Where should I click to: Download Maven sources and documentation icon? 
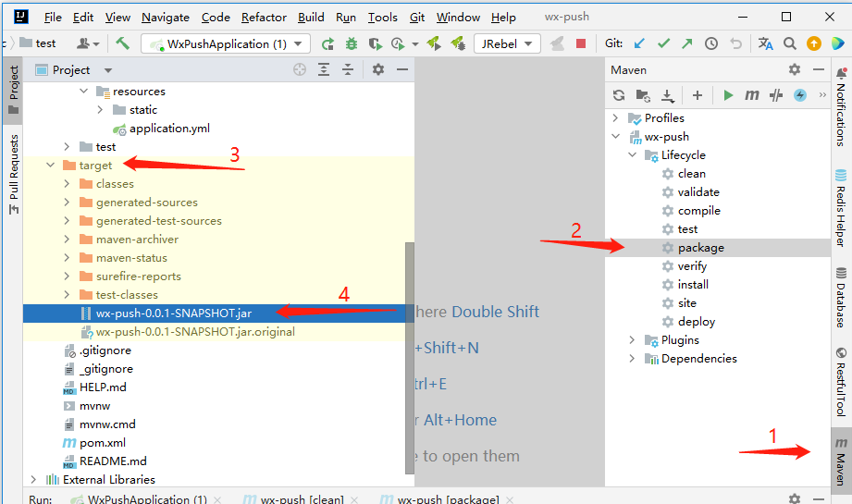667,95
